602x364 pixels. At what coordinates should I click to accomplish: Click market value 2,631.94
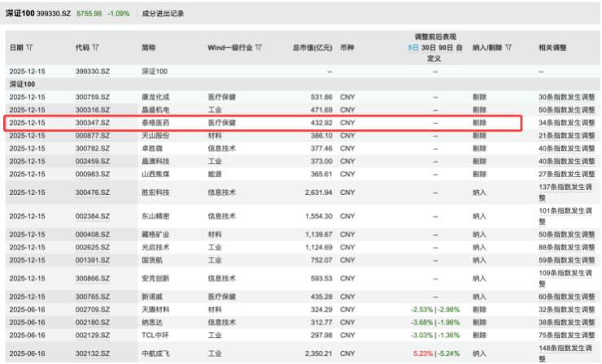(319, 193)
